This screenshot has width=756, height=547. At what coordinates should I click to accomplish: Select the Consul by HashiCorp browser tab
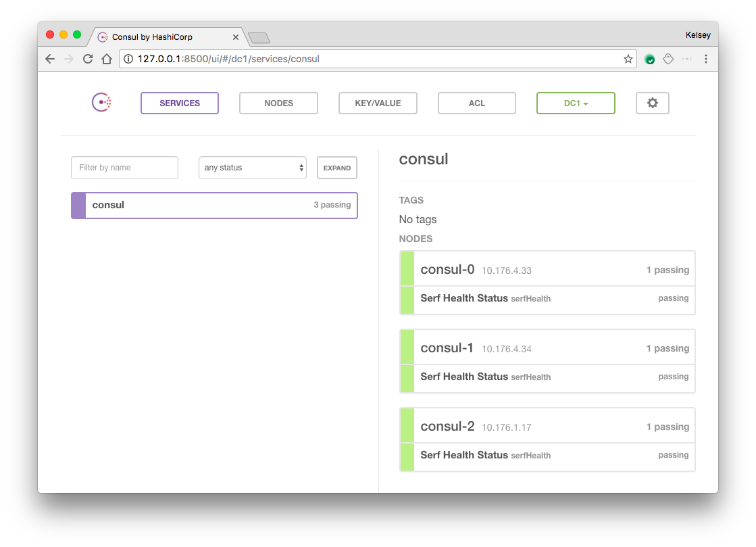[x=166, y=37]
